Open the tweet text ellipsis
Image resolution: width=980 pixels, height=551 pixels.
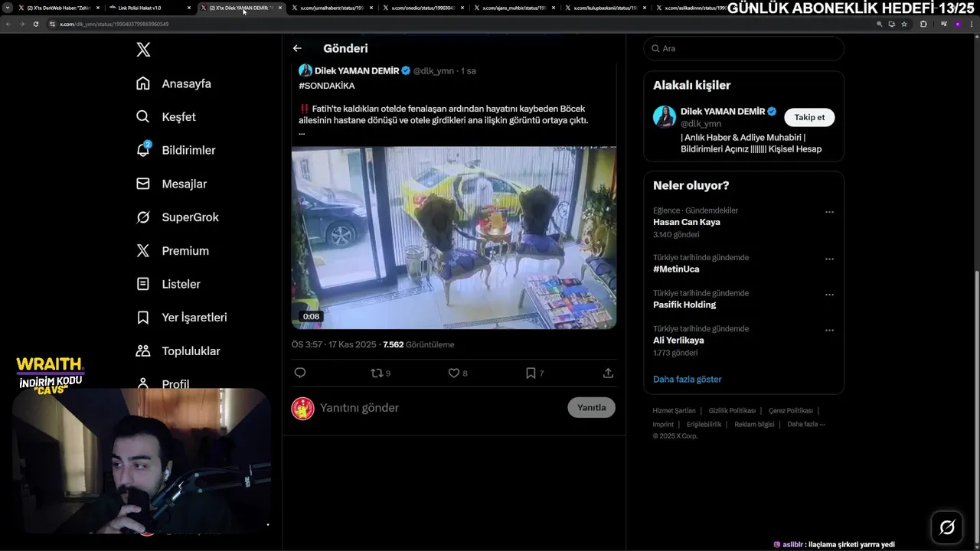tap(302, 132)
